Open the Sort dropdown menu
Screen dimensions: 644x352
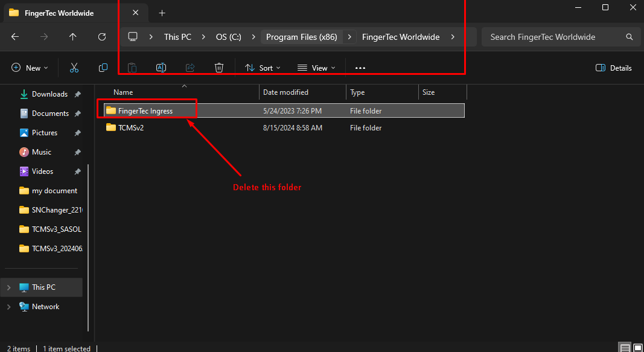coord(263,68)
